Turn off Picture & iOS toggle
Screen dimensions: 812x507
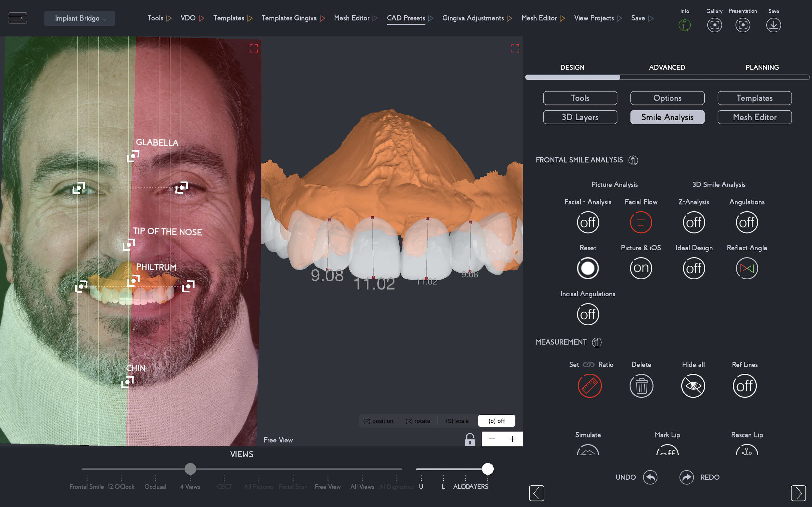click(x=641, y=268)
